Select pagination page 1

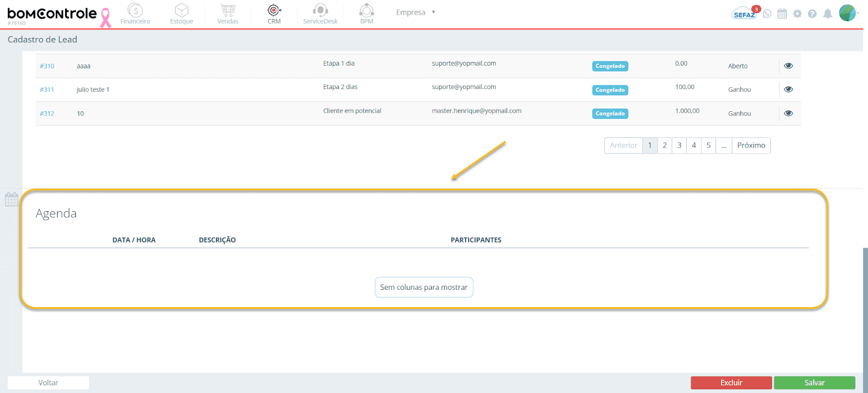tap(650, 145)
